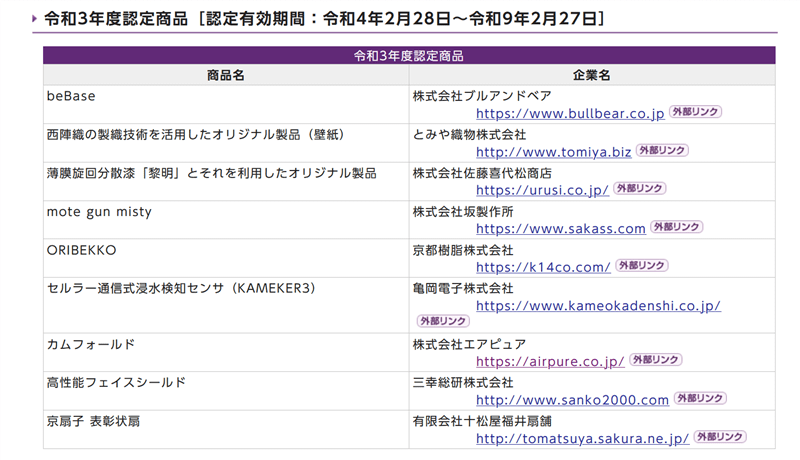Click the 外部リンク badge beside bullbear.co.jp

tap(695, 112)
